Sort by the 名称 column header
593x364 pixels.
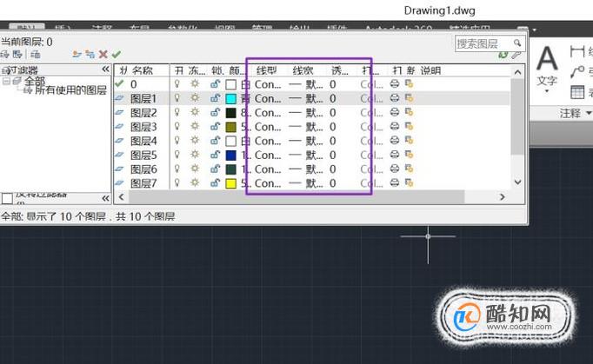[143, 70]
